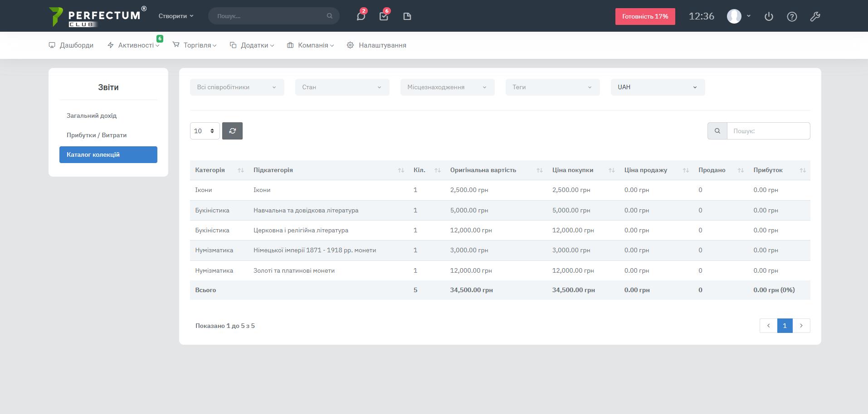Click the wrench setup icon
The image size is (868, 414).
pyautogui.click(x=815, y=17)
